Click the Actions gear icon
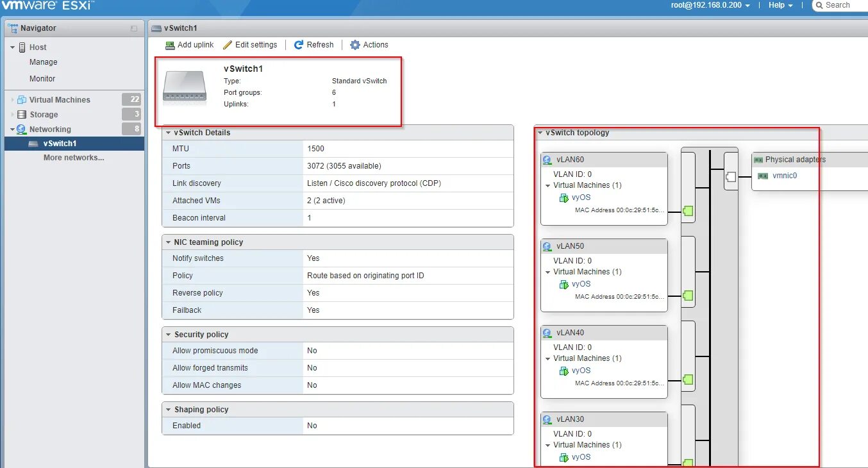The width and height of the screenshot is (868, 468). coord(355,45)
